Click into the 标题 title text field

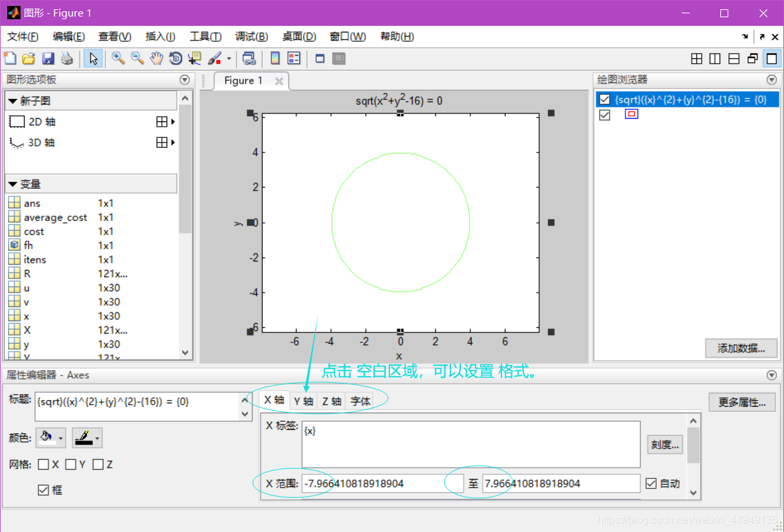tap(137, 407)
